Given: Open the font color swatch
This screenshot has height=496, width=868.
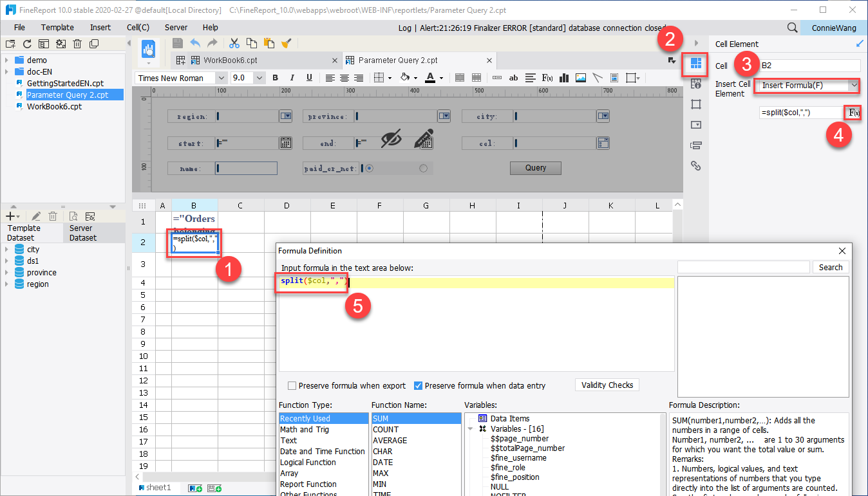Looking at the screenshot, I should (x=430, y=77).
